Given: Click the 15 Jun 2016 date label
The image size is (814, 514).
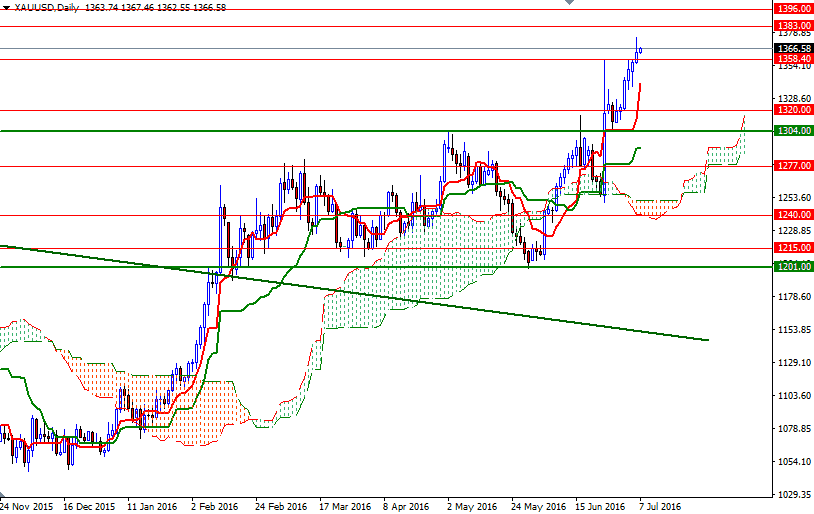Looking at the screenshot, I should coord(600,506).
